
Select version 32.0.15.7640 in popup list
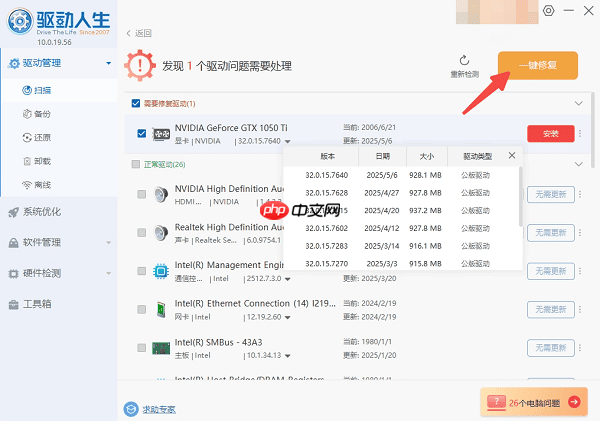click(401, 175)
